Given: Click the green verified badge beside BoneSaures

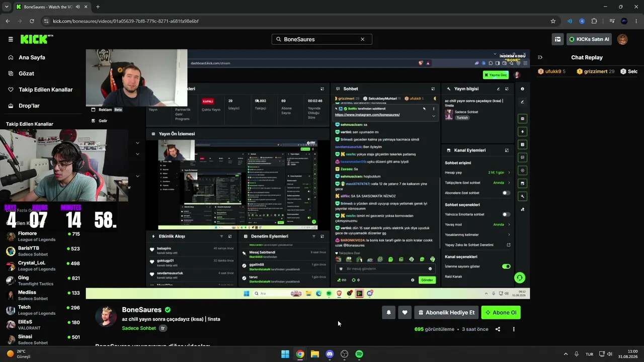Looking at the screenshot, I should [168, 310].
